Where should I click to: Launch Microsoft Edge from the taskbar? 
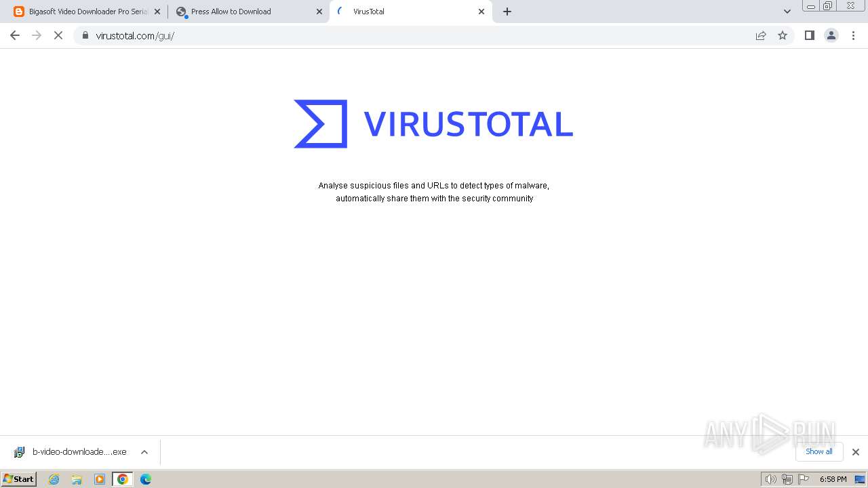click(x=146, y=479)
